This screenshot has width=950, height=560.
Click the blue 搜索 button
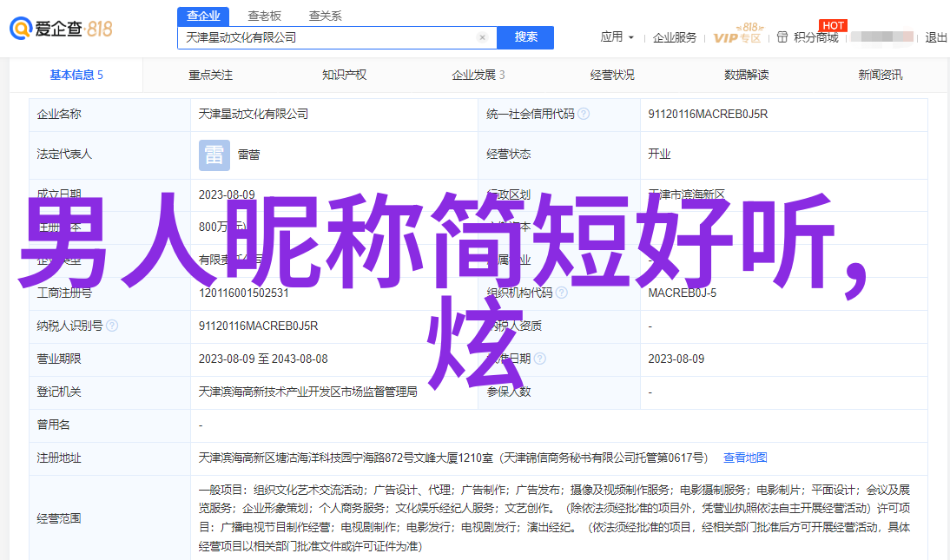[x=525, y=37]
